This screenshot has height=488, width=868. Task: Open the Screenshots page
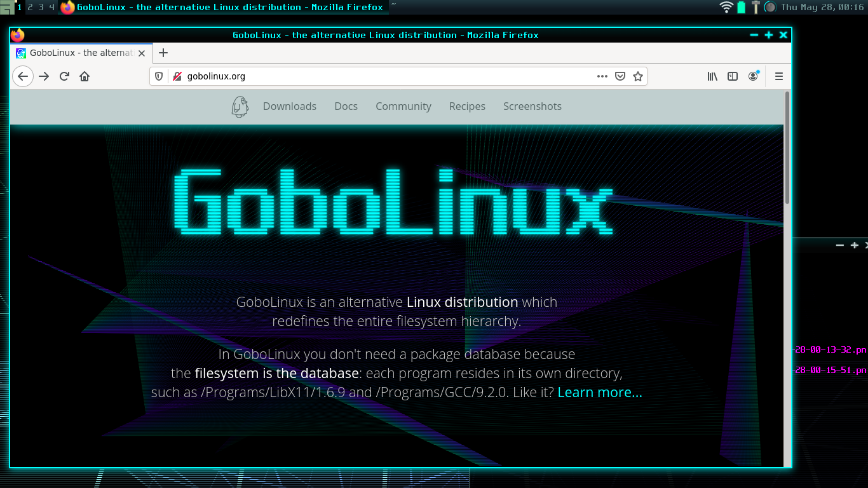[532, 106]
